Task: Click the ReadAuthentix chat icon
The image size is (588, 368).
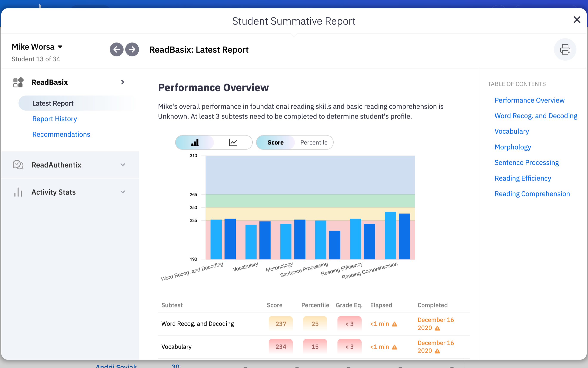Action: click(x=18, y=165)
